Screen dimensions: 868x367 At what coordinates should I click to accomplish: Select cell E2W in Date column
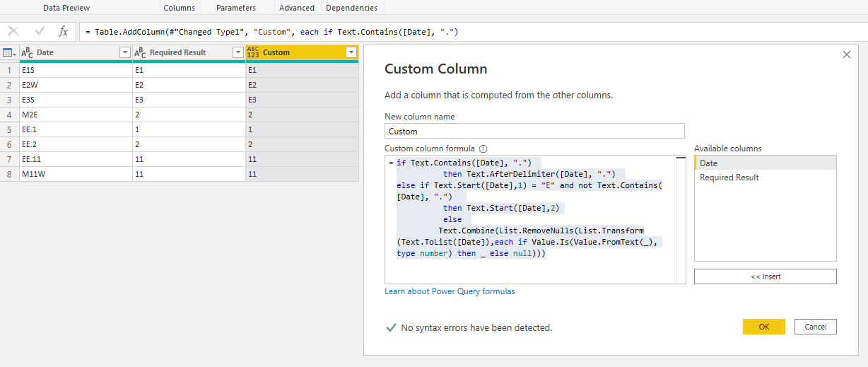[x=76, y=85]
